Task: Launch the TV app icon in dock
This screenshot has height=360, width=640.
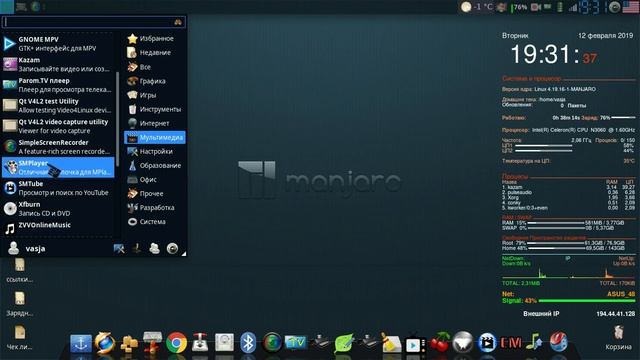Action: 296,343
